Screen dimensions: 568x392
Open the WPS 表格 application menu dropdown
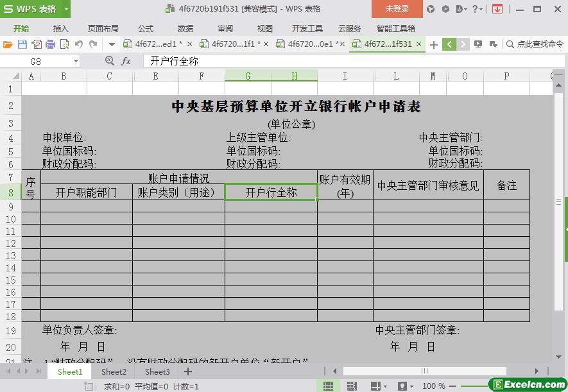(x=66, y=9)
